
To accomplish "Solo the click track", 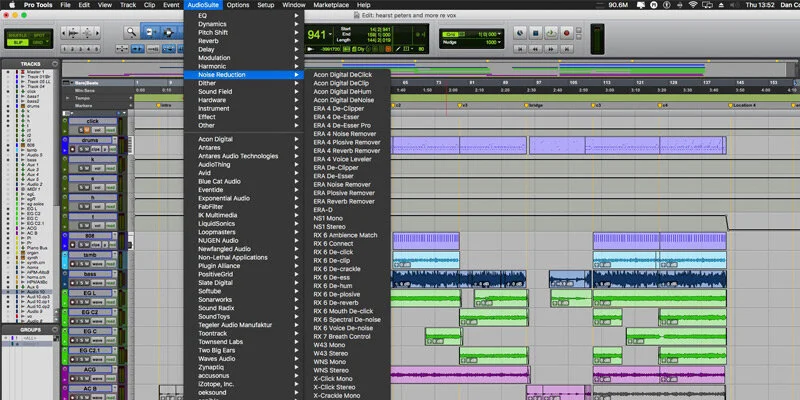I will pos(81,130).
